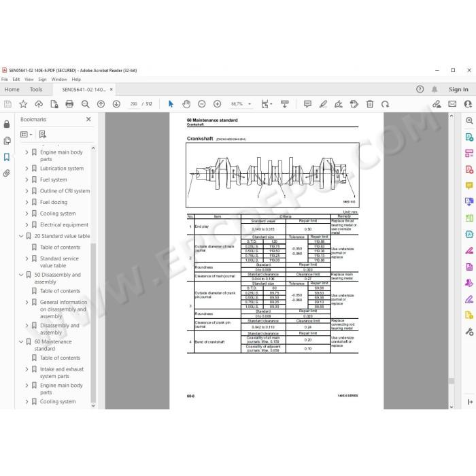Image resolution: width=476 pixels, height=476 pixels.
Task: Open the zoom level dropdown arrow
Action: (250, 104)
